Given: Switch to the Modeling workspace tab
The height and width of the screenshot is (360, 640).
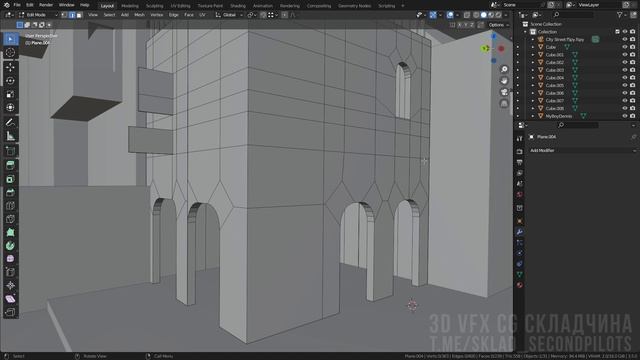Looking at the screenshot, I should coord(130,6).
